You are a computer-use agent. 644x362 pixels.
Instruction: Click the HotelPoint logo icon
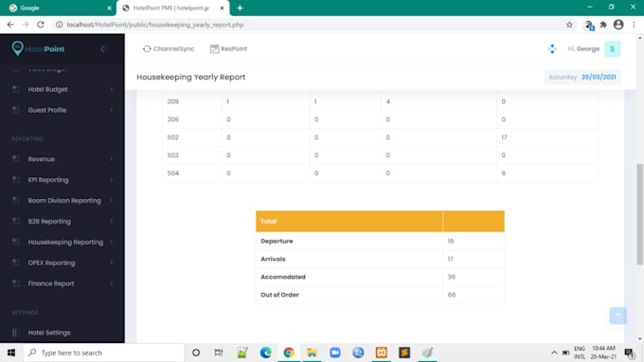[x=17, y=48]
